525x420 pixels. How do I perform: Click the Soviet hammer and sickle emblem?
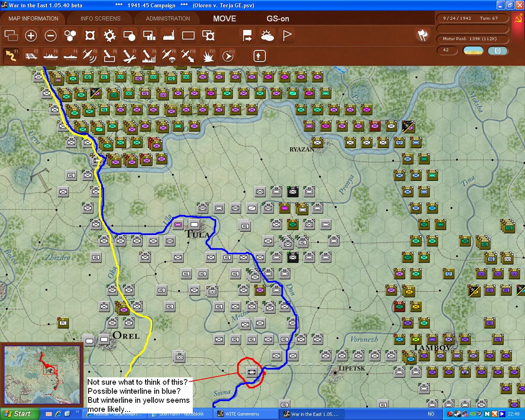[x=519, y=19]
